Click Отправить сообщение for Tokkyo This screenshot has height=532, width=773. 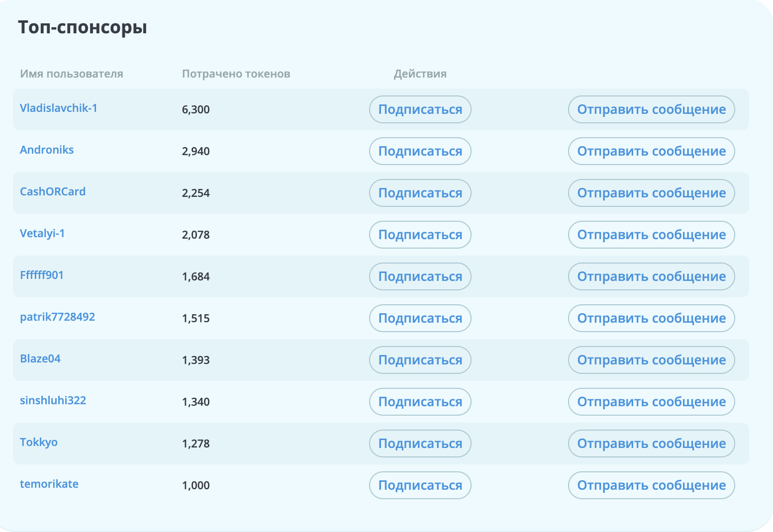pyautogui.click(x=652, y=443)
